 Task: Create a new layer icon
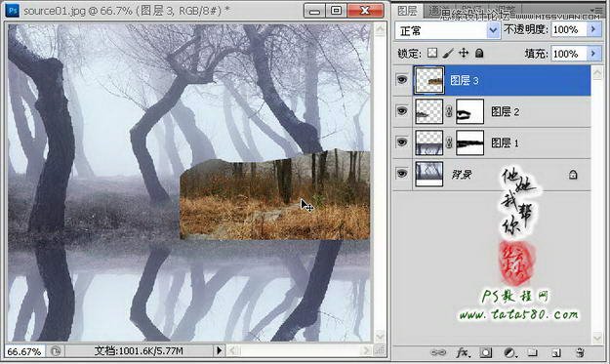pos(556,352)
